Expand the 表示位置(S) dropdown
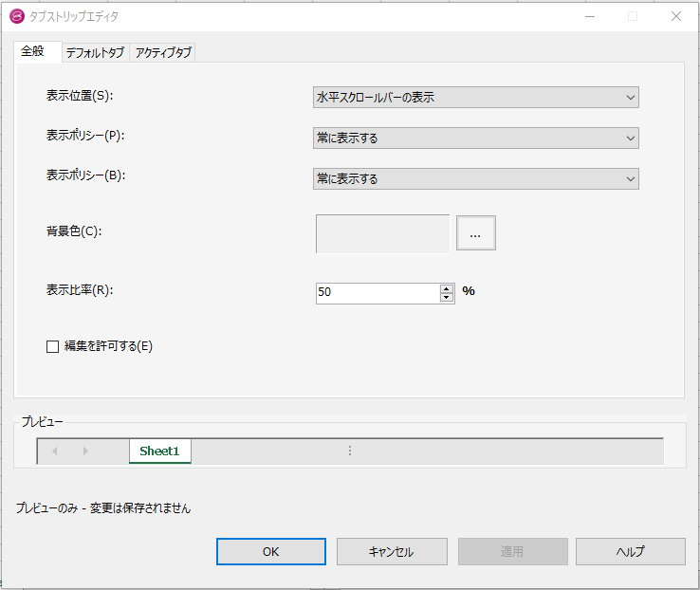700x590 pixels. click(x=475, y=98)
